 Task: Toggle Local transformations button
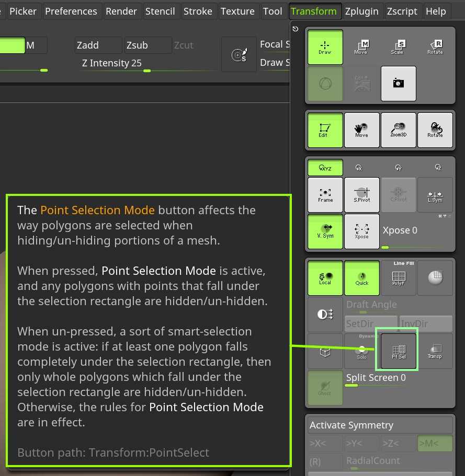tap(325, 278)
